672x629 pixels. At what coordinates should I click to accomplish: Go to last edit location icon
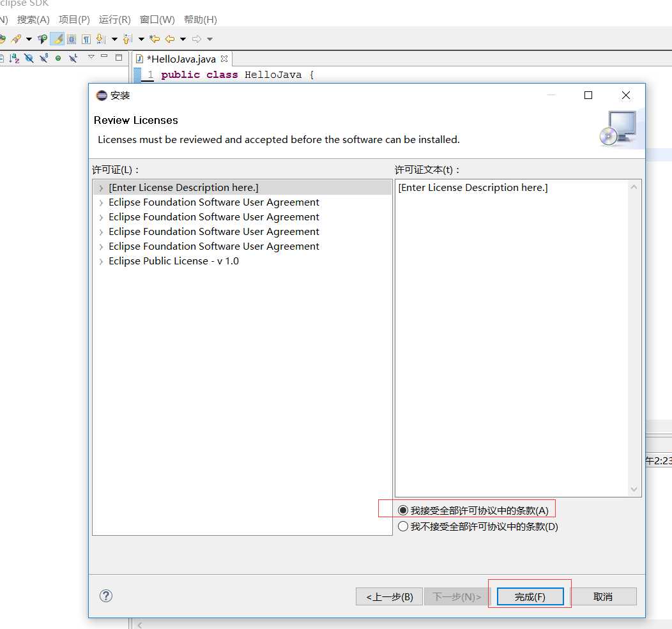(x=155, y=39)
